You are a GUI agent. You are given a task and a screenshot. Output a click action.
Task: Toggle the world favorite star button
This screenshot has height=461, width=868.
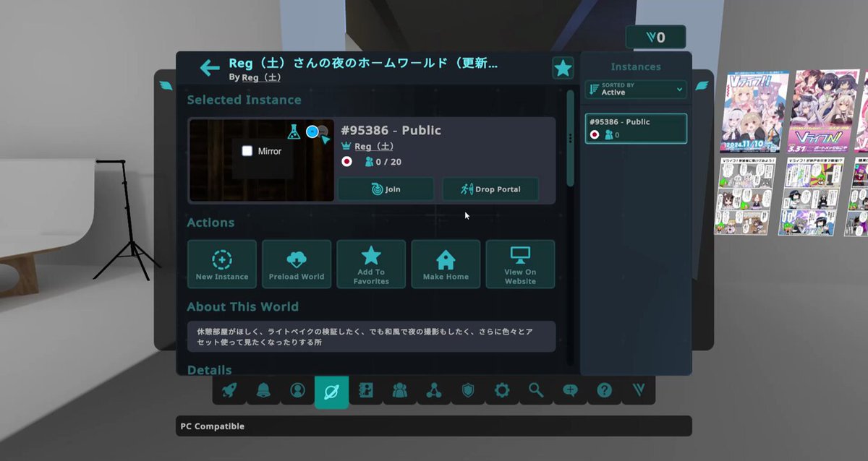(x=563, y=69)
